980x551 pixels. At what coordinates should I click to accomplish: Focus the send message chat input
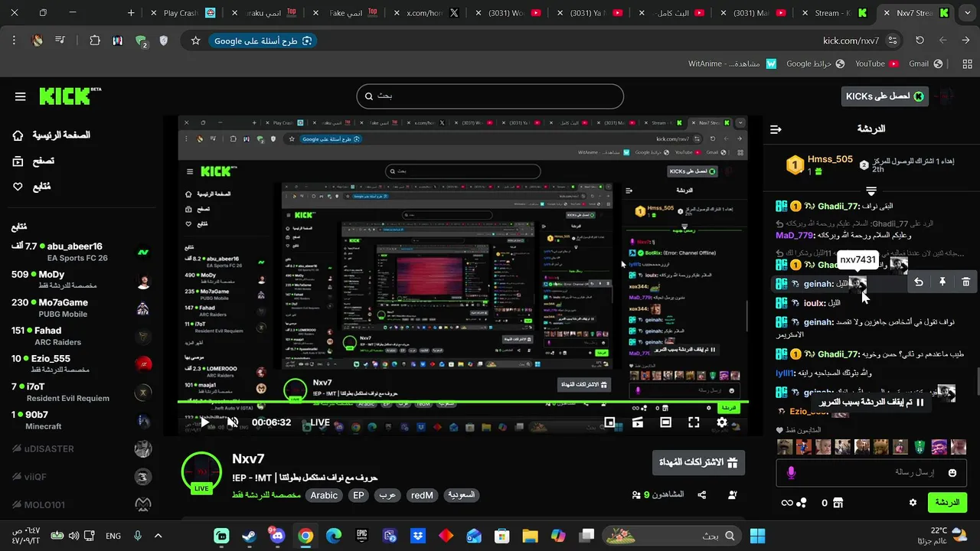(871, 473)
